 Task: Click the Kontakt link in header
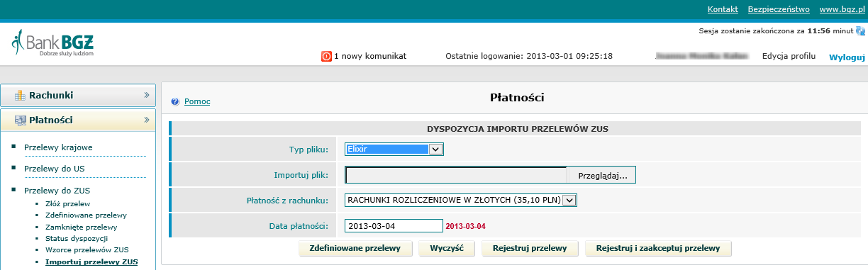click(723, 9)
